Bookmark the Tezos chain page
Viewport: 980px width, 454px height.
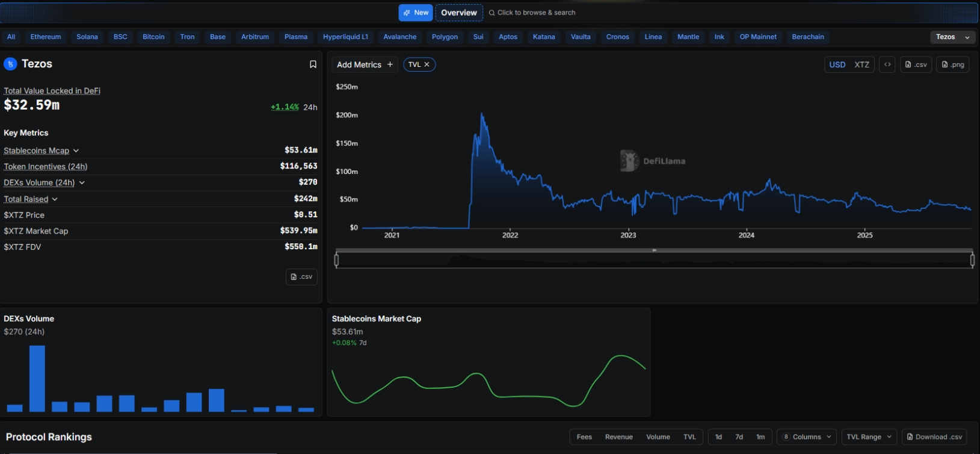pyautogui.click(x=313, y=64)
